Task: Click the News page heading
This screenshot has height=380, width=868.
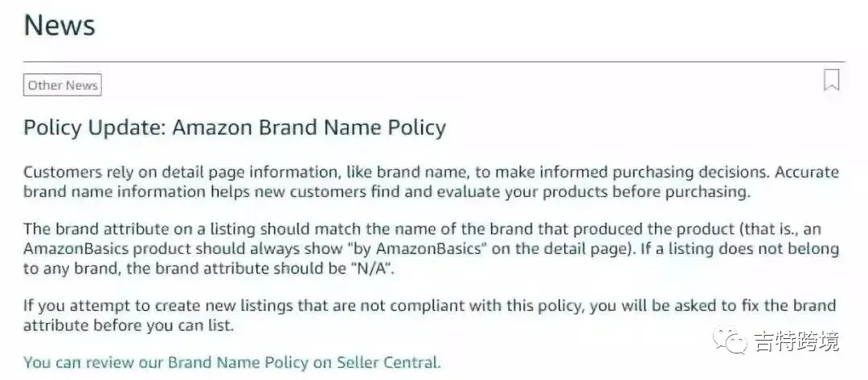Action: tap(59, 26)
